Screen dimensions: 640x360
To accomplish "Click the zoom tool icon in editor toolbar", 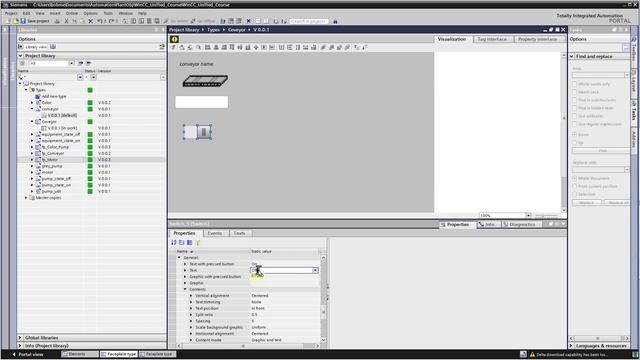I will (x=199, y=47).
